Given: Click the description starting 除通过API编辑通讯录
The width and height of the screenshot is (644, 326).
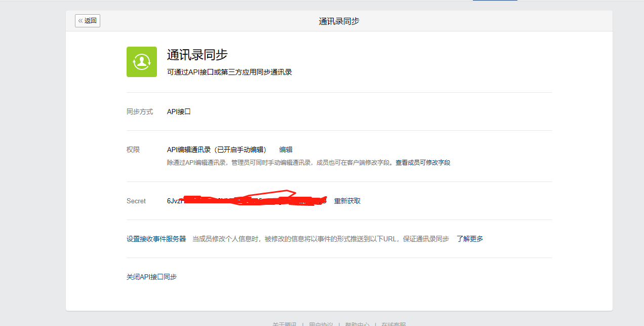Looking at the screenshot, I should pyautogui.click(x=281, y=163).
